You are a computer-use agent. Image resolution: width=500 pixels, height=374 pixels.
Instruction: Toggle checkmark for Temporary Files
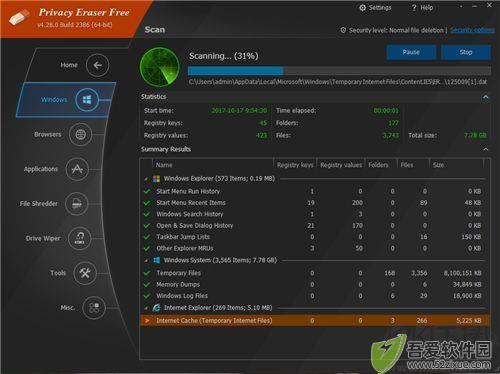[x=146, y=273]
